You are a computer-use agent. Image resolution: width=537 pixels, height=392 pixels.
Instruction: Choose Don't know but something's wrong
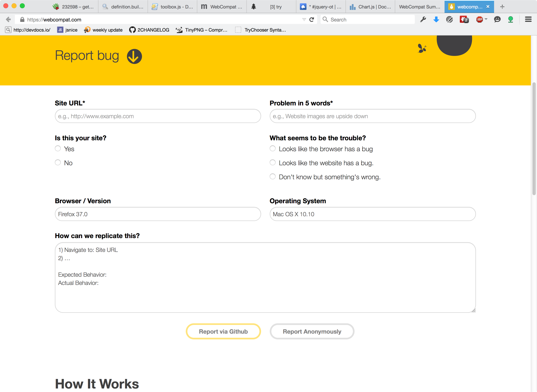point(272,177)
